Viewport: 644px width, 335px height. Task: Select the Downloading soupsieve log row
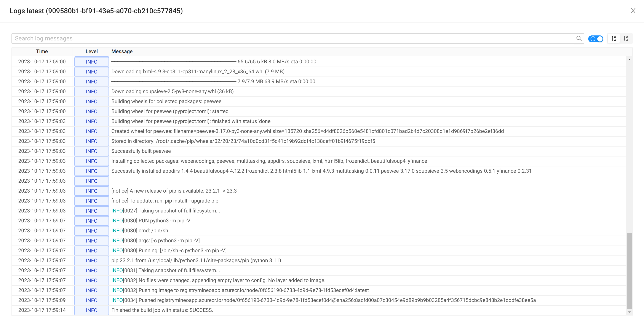pyautogui.click(x=173, y=91)
